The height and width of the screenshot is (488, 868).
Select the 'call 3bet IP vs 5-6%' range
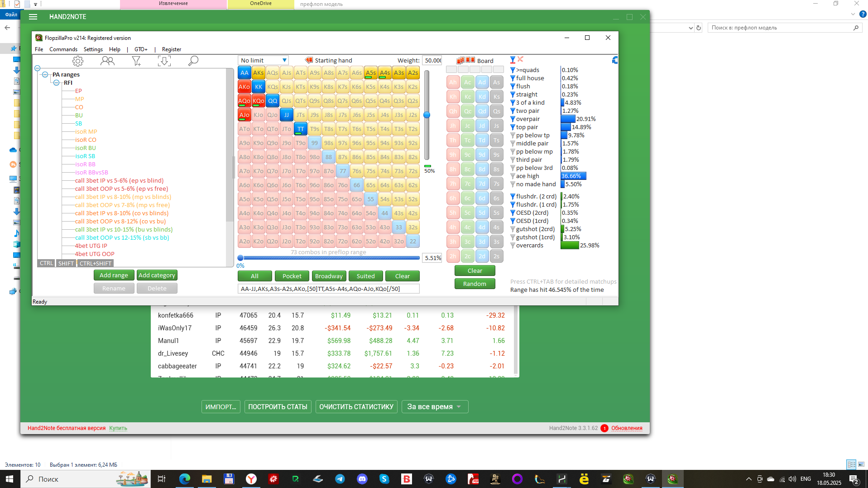120,181
